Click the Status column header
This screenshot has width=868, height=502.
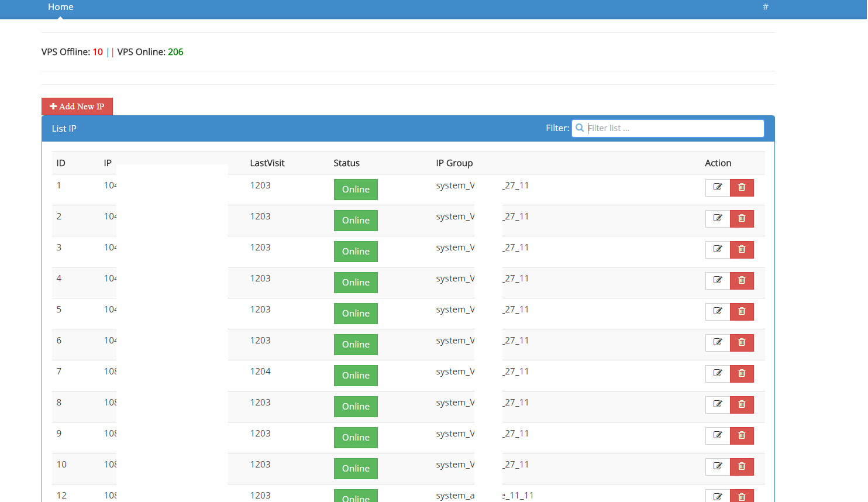(x=346, y=163)
